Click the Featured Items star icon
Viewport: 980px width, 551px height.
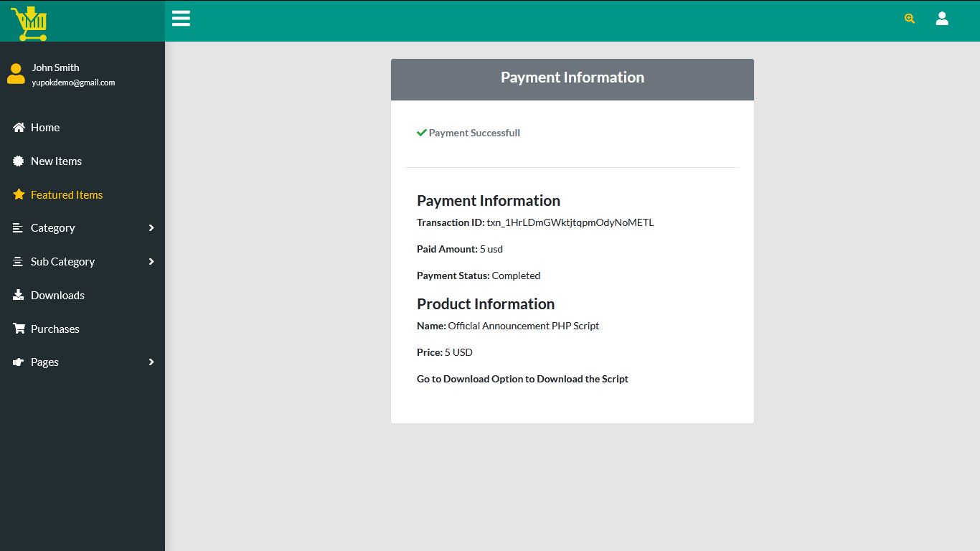[19, 195]
